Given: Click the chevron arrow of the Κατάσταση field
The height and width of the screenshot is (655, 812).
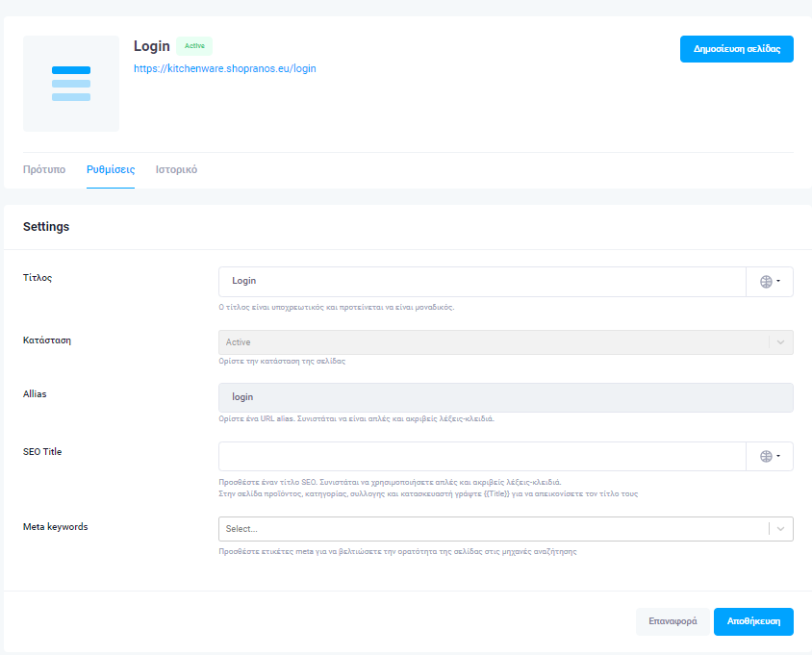Looking at the screenshot, I should [781, 342].
